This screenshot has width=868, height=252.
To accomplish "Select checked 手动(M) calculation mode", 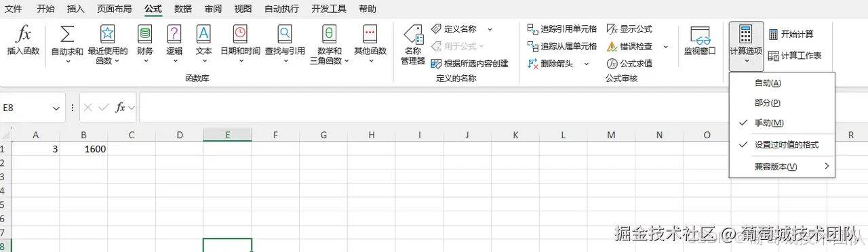I will pyautogui.click(x=782, y=123).
